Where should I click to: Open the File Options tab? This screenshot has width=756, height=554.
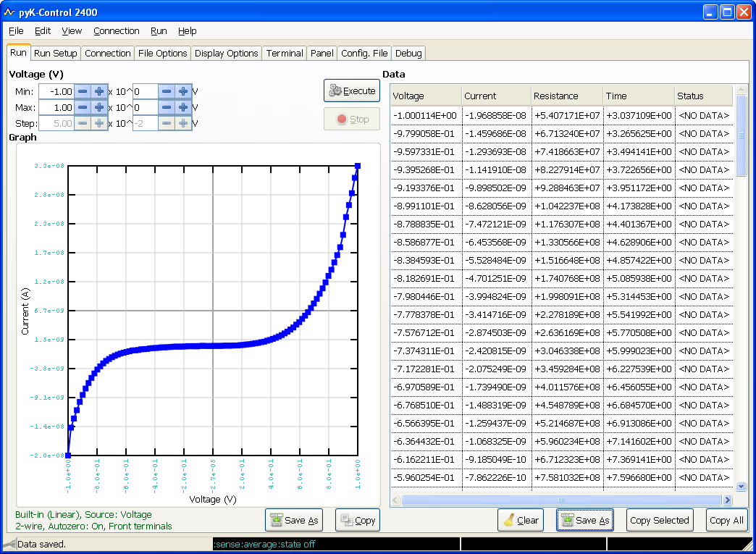162,53
